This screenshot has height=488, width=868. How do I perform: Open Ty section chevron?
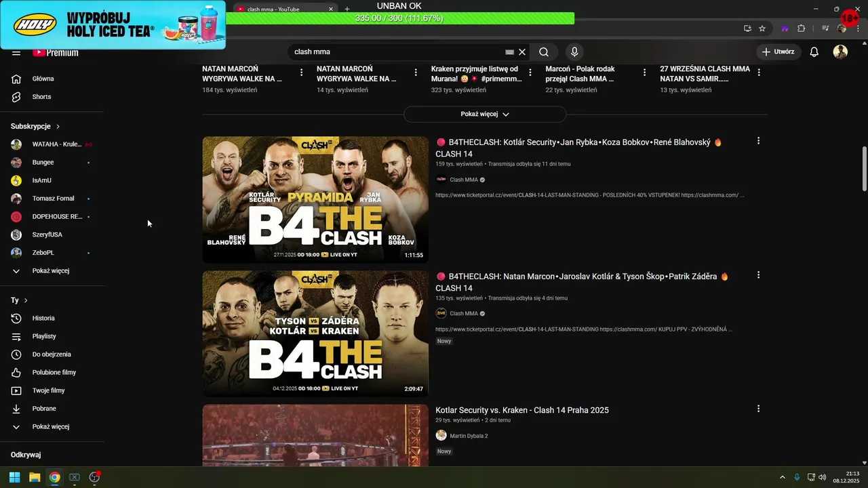tap(26, 300)
